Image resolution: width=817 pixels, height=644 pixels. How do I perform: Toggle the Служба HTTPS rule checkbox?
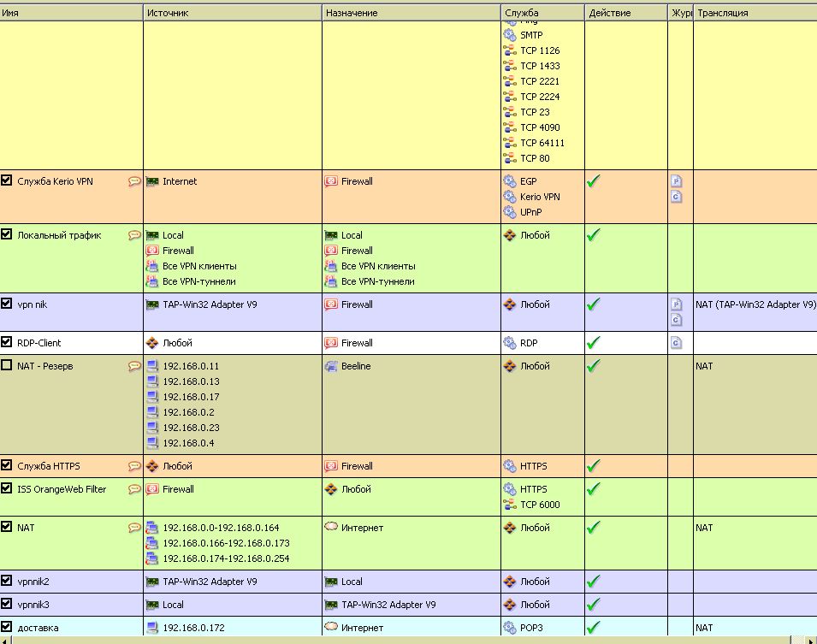pos(6,464)
